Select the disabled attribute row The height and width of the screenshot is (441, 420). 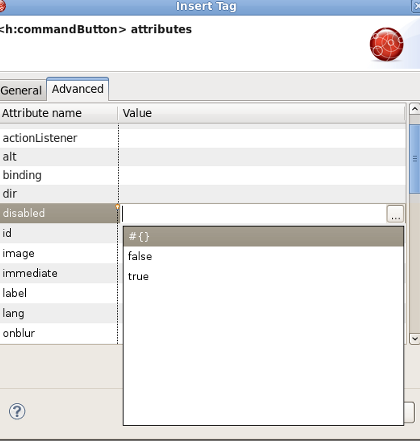[58, 213]
